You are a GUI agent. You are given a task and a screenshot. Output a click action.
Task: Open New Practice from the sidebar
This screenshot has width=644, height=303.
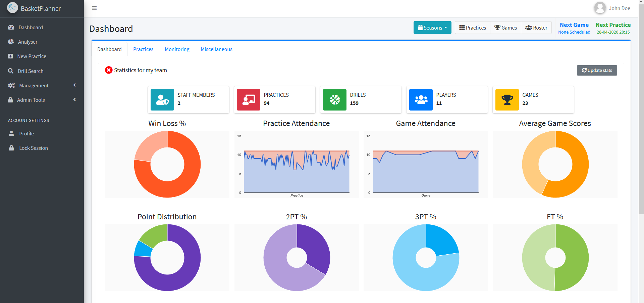tap(42, 56)
